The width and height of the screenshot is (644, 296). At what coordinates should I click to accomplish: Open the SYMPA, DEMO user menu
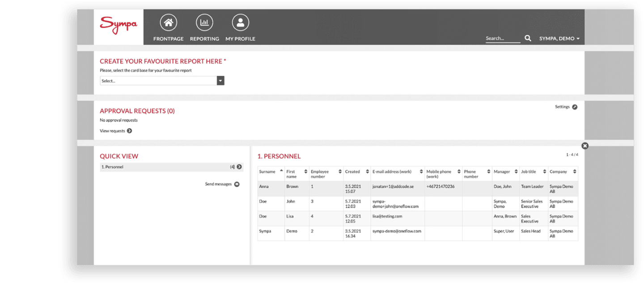[559, 38]
